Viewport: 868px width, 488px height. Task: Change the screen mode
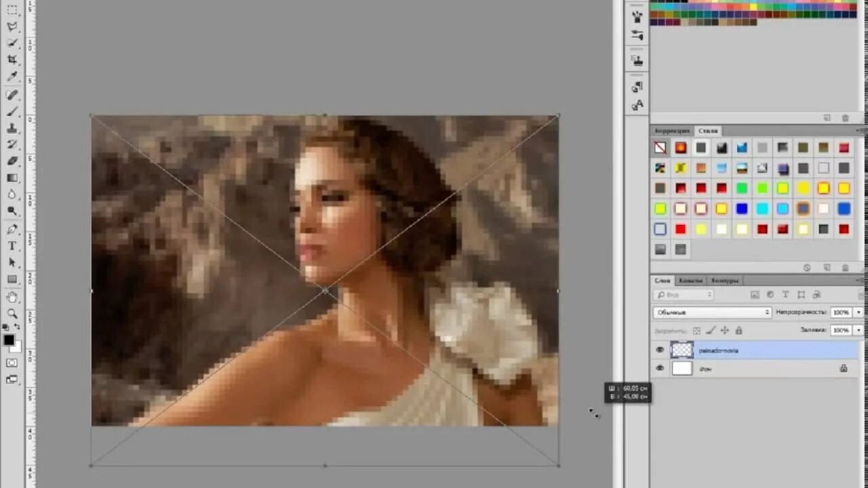point(12,380)
